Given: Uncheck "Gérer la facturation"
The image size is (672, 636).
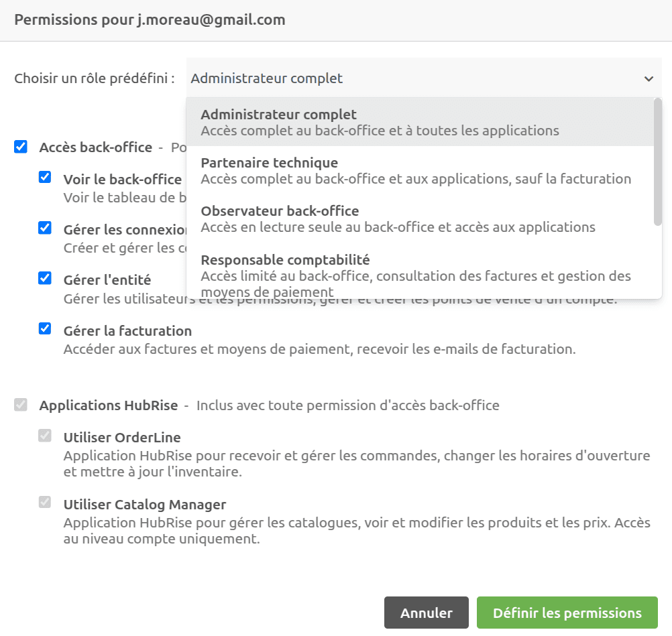Looking at the screenshot, I should point(44,328).
